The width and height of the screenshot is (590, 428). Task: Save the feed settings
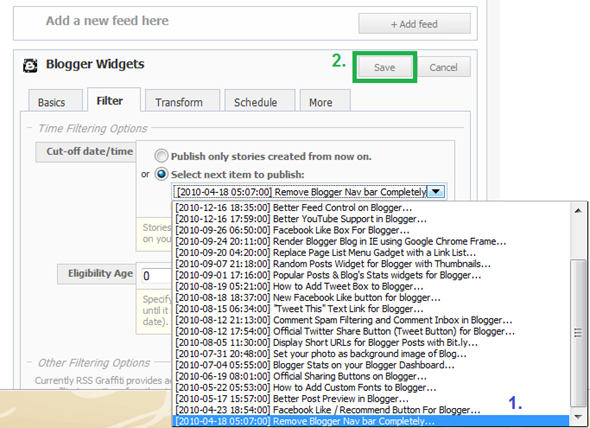point(385,67)
